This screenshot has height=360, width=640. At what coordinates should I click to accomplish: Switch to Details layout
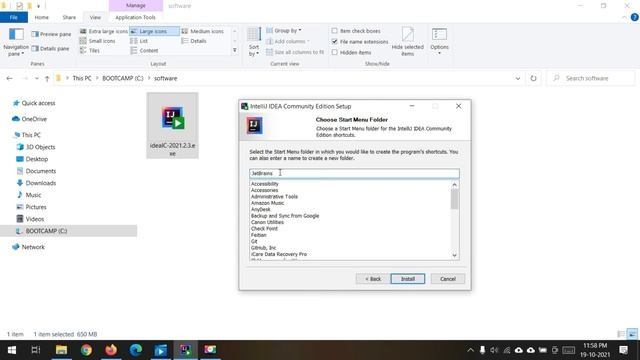194,41
